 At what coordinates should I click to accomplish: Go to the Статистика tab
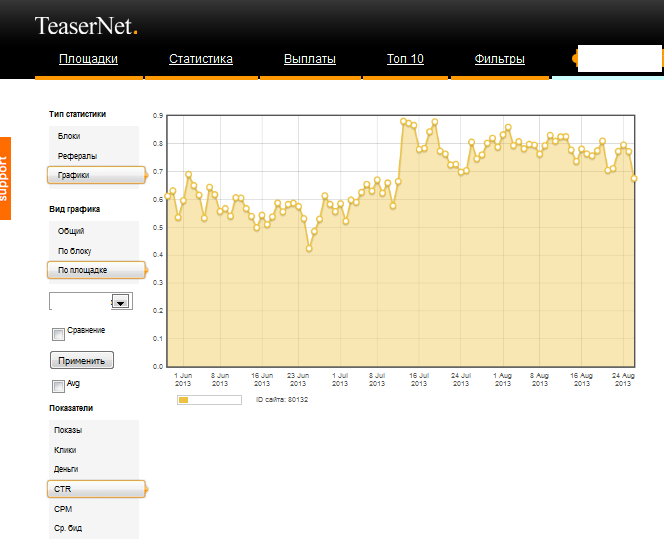201,59
